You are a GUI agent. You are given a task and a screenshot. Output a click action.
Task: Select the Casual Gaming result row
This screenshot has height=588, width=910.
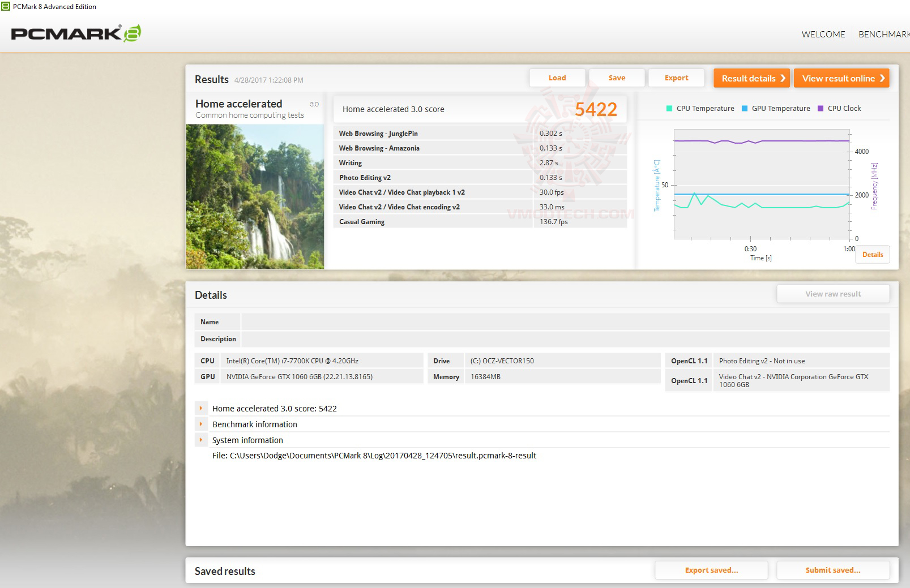pos(480,222)
